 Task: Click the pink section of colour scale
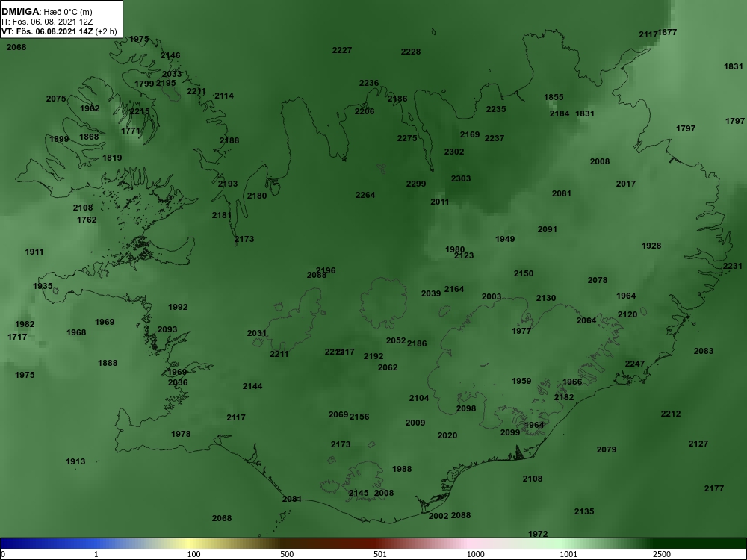tap(469, 544)
